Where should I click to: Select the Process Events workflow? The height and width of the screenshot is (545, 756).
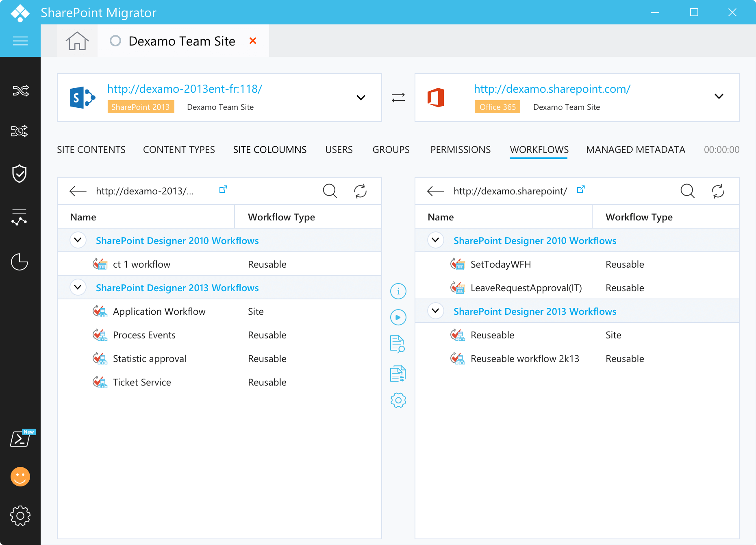pos(219,335)
